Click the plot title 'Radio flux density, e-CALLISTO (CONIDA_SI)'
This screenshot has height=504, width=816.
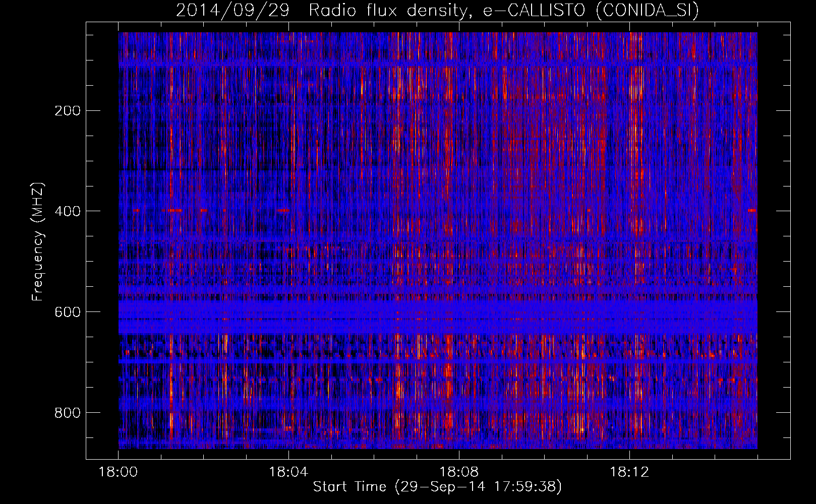point(504,10)
